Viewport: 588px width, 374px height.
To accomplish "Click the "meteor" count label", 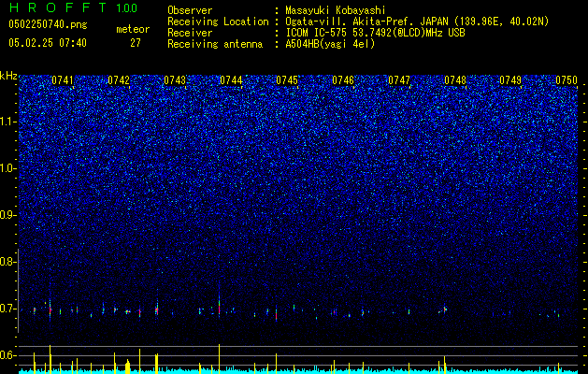I will (x=133, y=29).
